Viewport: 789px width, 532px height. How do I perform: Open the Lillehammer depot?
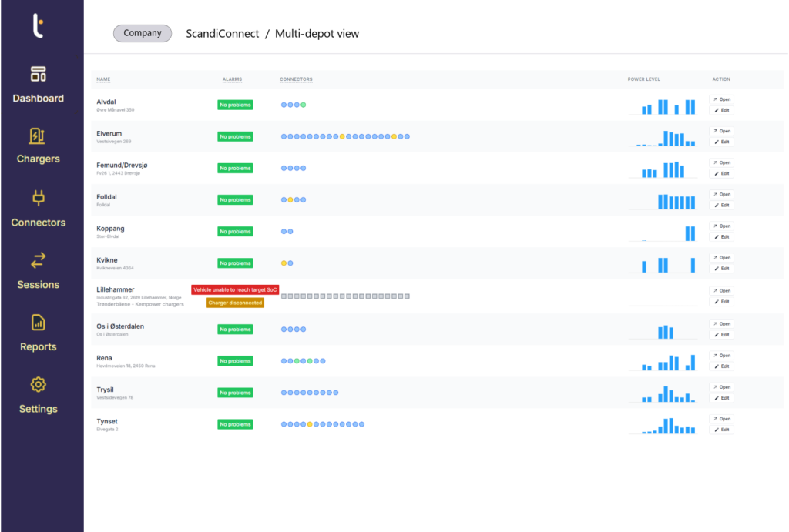pyautogui.click(x=721, y=291)
